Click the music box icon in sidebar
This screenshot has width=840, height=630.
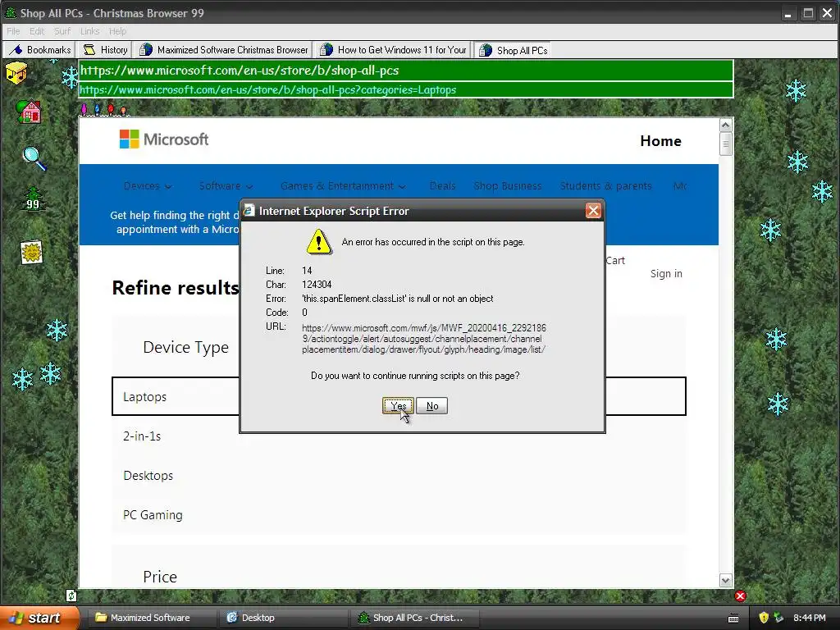(16, 73)
